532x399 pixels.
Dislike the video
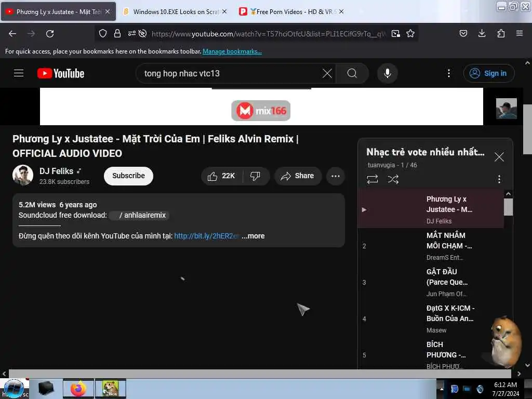(x=255, y=176)
